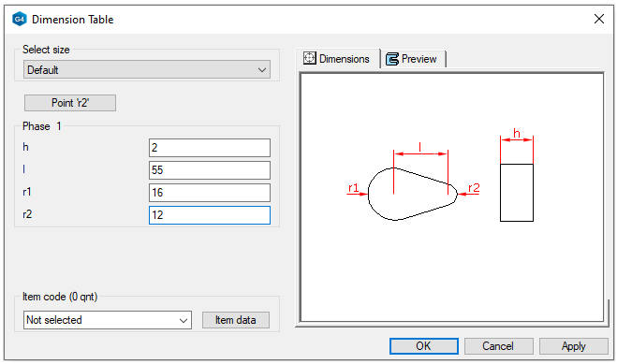Select the r1 input field showing 16

coord(210,193)
